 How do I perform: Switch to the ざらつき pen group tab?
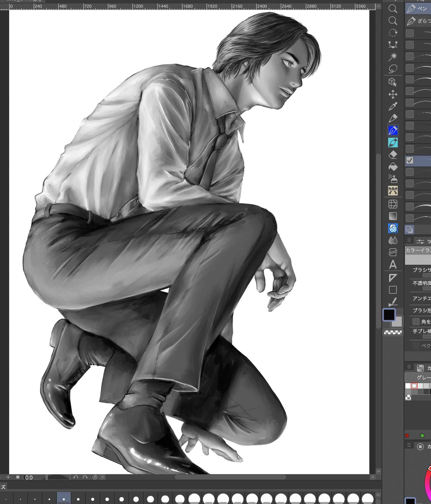(418, 21)
